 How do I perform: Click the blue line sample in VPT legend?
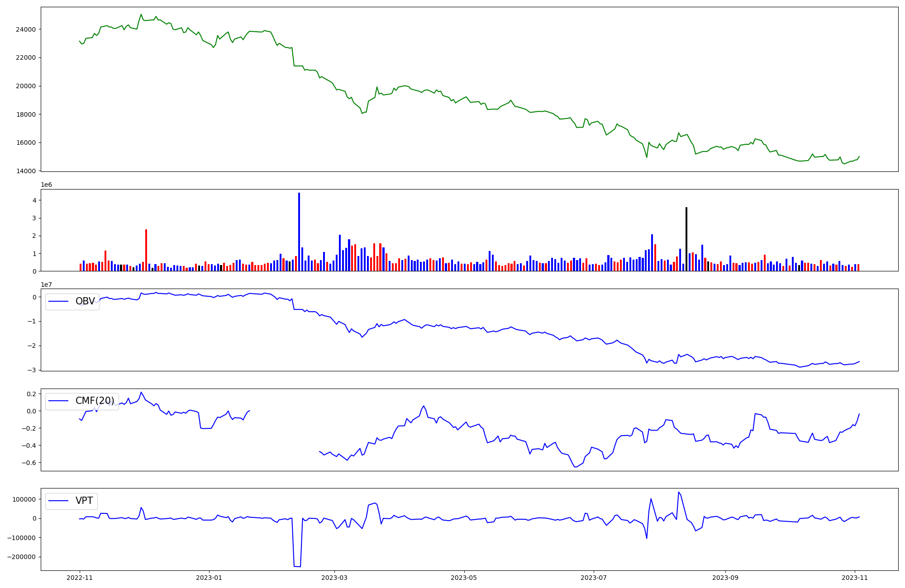click(58, 501)
